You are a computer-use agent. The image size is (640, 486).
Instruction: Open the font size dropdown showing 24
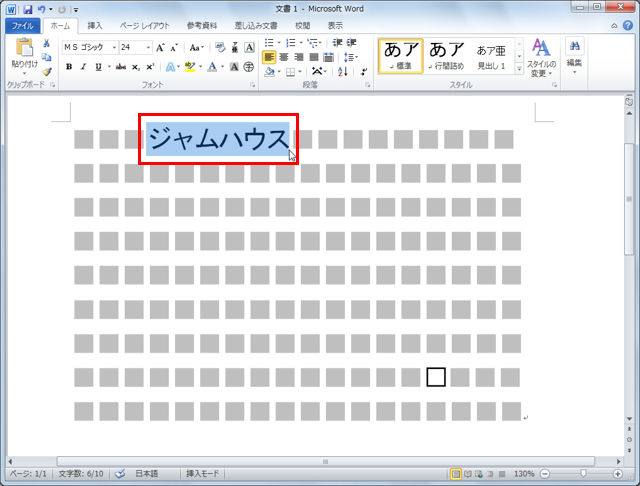[148, 48]
